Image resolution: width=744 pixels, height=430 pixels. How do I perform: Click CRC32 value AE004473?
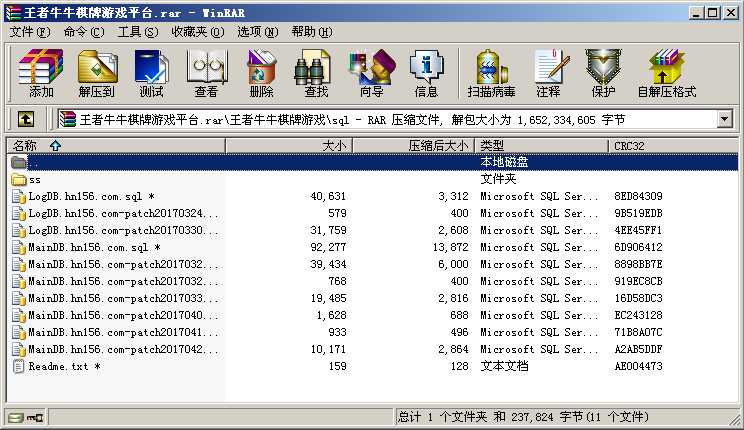(638, 366)
